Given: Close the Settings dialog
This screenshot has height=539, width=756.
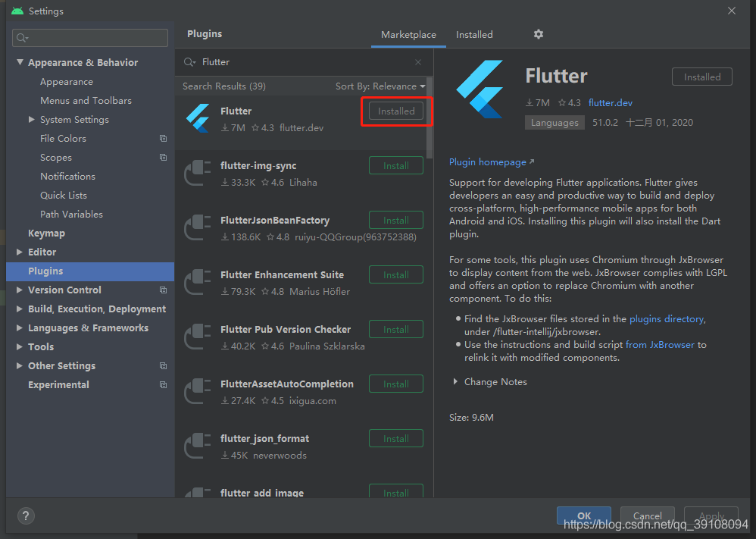Looking at the screenshot, I should pyautogui.click(x=732, y=11).
